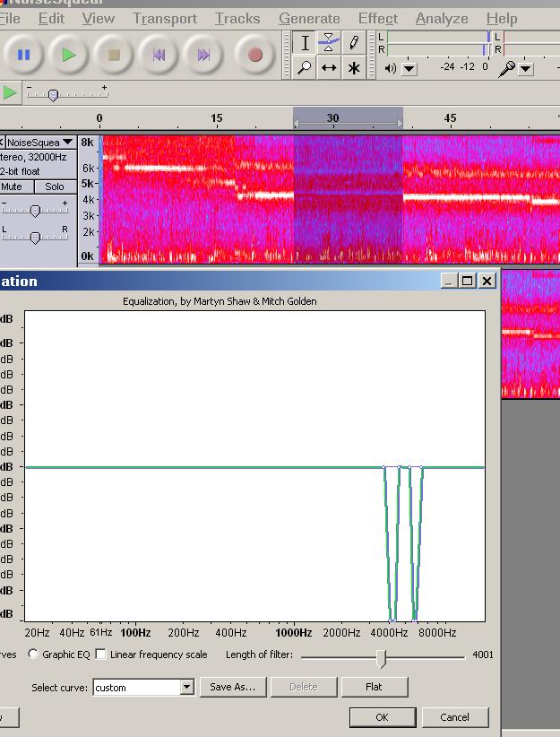Select the I-beam Selection tool

(x=305, y=43)
